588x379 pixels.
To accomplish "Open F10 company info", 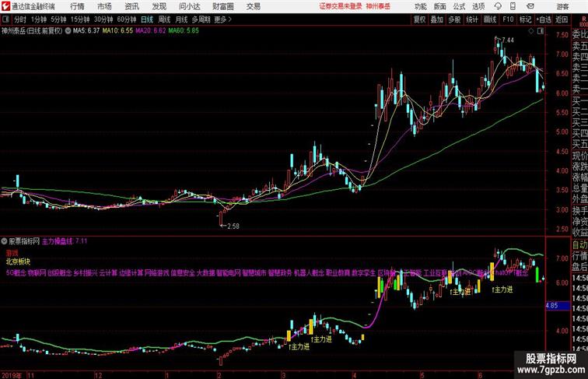I will coord(508,19).
